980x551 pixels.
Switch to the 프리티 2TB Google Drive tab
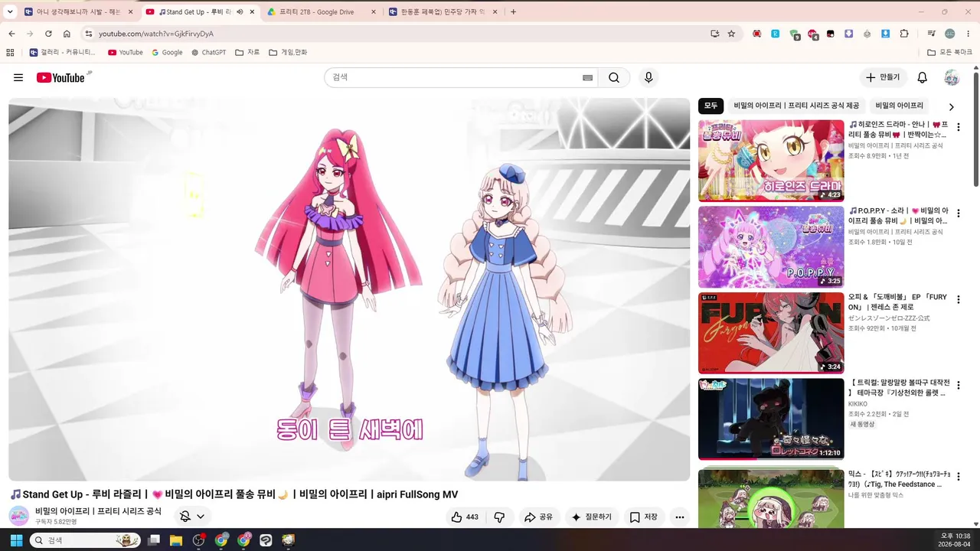tap(322, 12)
